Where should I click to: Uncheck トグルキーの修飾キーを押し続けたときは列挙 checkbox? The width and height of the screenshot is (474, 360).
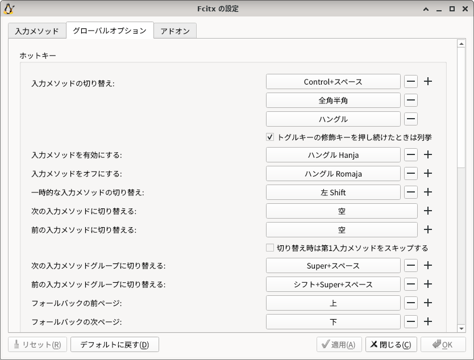(270, 137)
